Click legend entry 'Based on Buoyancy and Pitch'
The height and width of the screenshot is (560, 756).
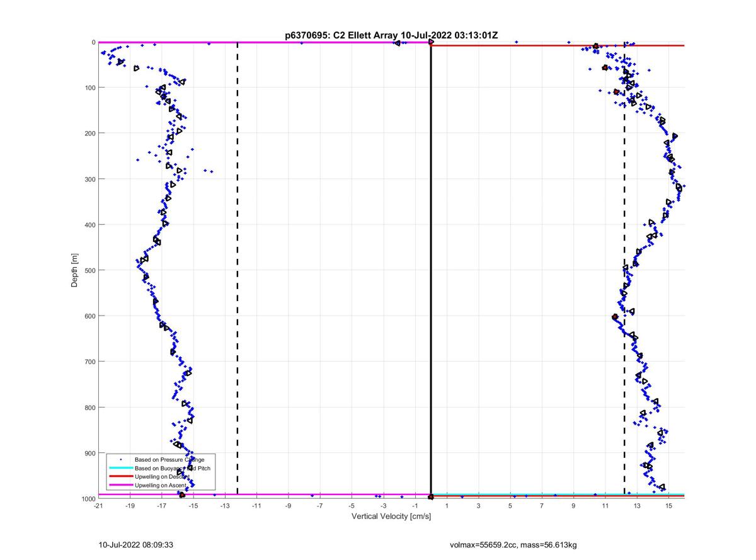click(x=173, y=469)
